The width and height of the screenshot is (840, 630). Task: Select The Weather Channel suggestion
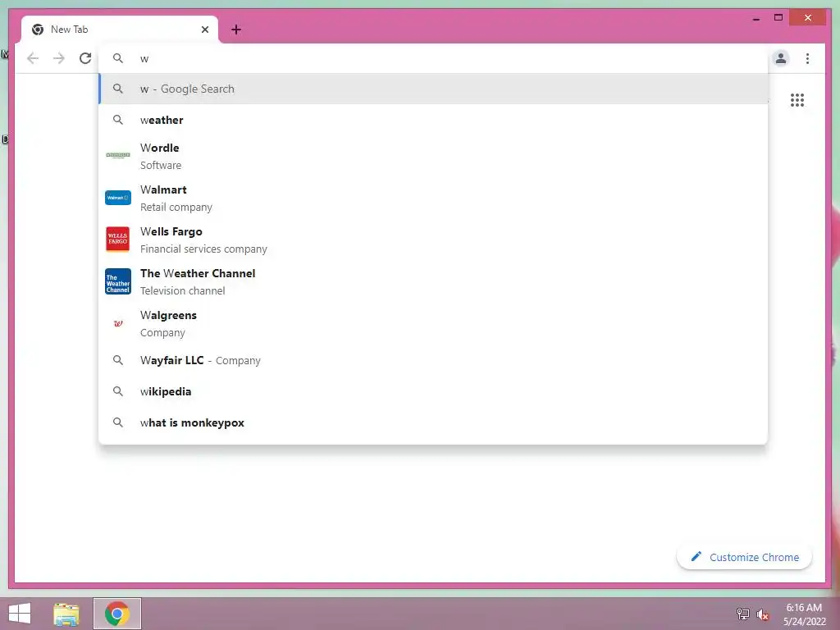[x=433, y=281]
